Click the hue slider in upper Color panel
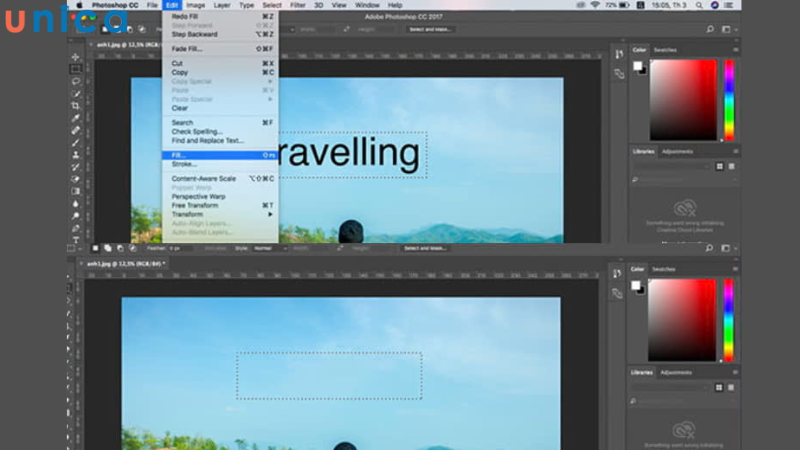The image size is (800, 450). pyautogui.click(x=729, y=100)
